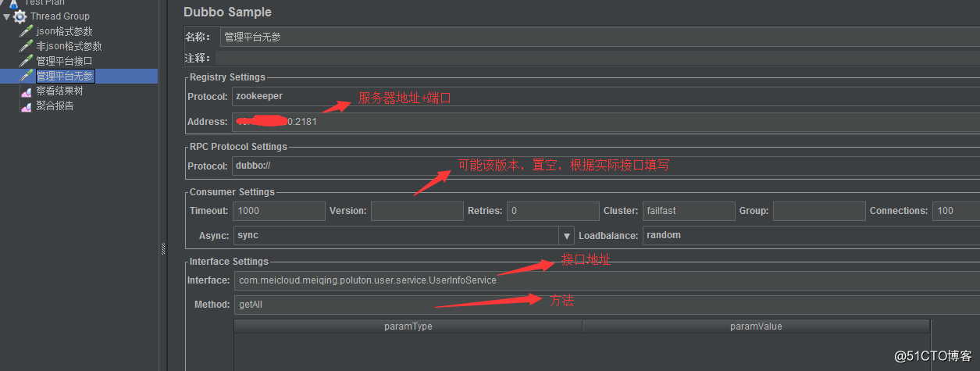
Task: Click the paramType column header
Action: pyautogui.click(x=408, y=326)
